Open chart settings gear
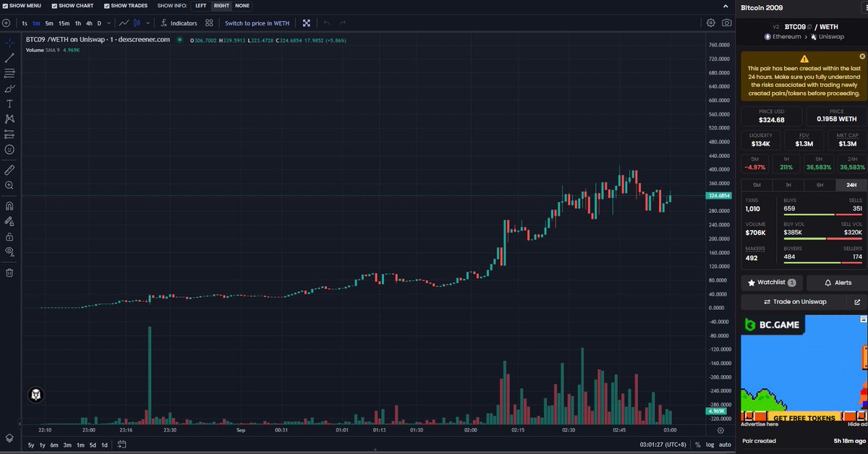Screen dimensions: 868x454 [711, 23]
